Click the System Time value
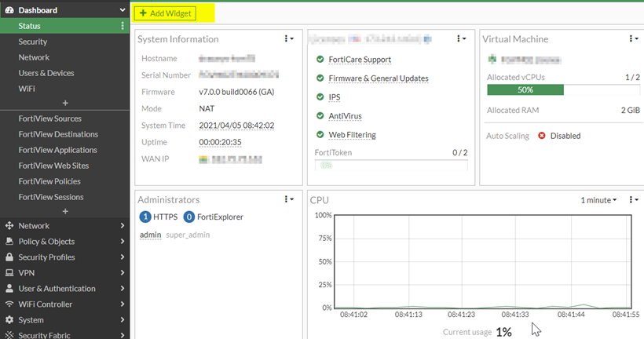Viewport: 644px width, 339px height. 236,126
